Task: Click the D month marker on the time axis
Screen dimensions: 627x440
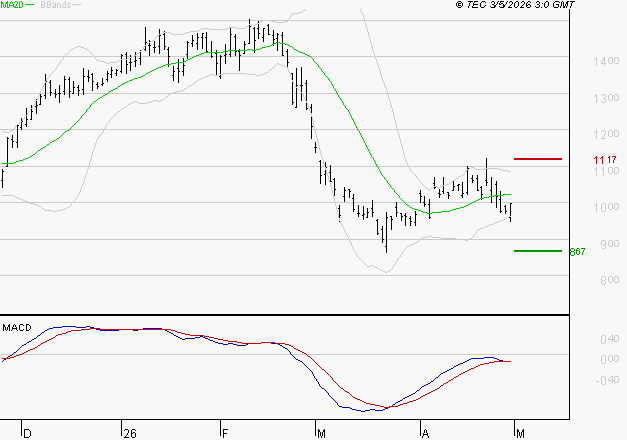Action: tap(27, 434)
